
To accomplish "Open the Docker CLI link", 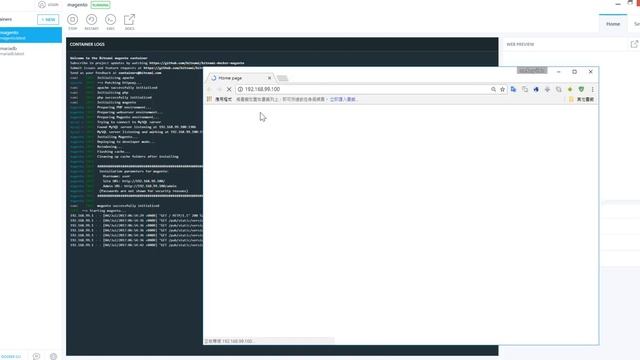I will 11,356.
